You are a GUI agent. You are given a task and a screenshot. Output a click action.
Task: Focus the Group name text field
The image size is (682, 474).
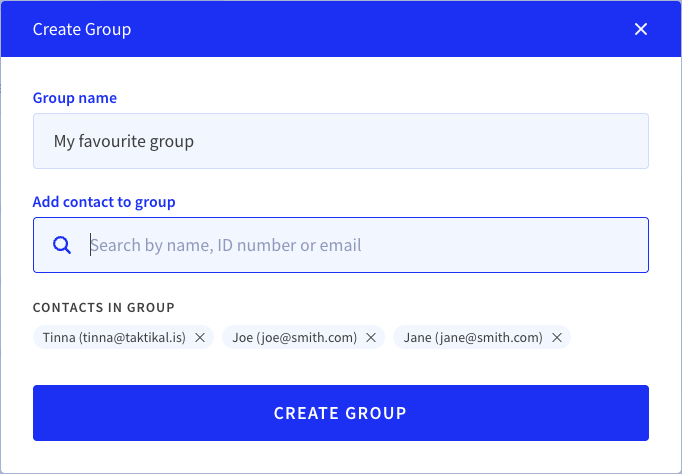point(341,141)
